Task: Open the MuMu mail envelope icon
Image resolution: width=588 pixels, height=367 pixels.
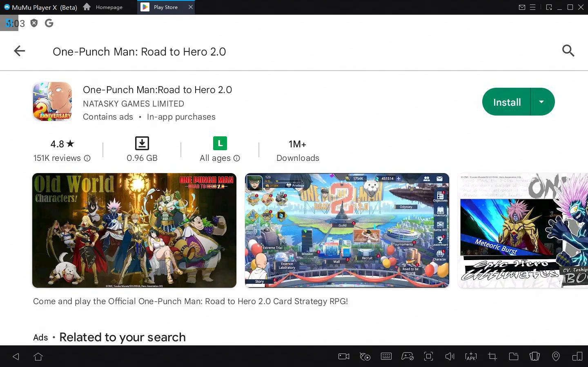Action: point(522,7)
